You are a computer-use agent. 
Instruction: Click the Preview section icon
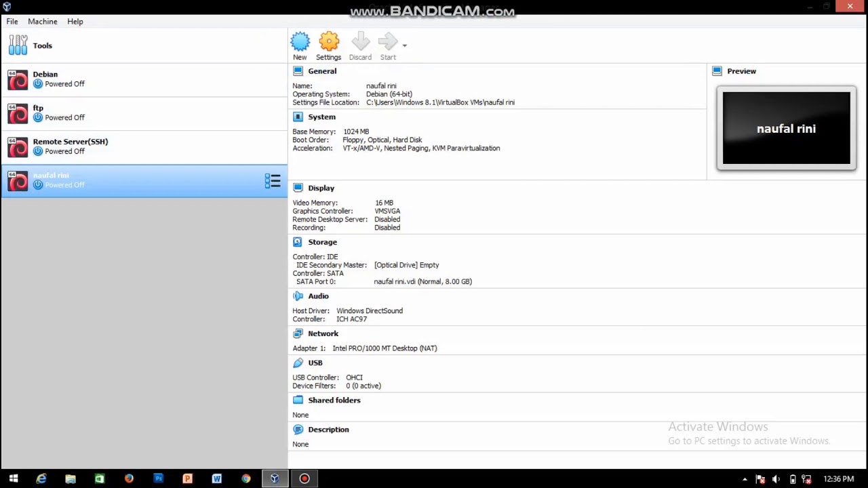(x=717, y=71)
